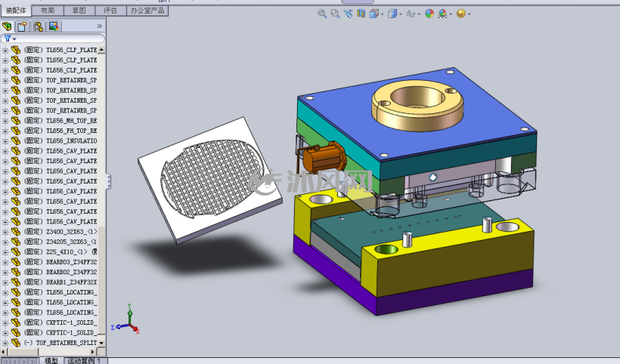The width and height of the screenshot is (620, 364).
Task: Click the Display Style box icon
Action: pyautogui.click(x=392, y=14)
